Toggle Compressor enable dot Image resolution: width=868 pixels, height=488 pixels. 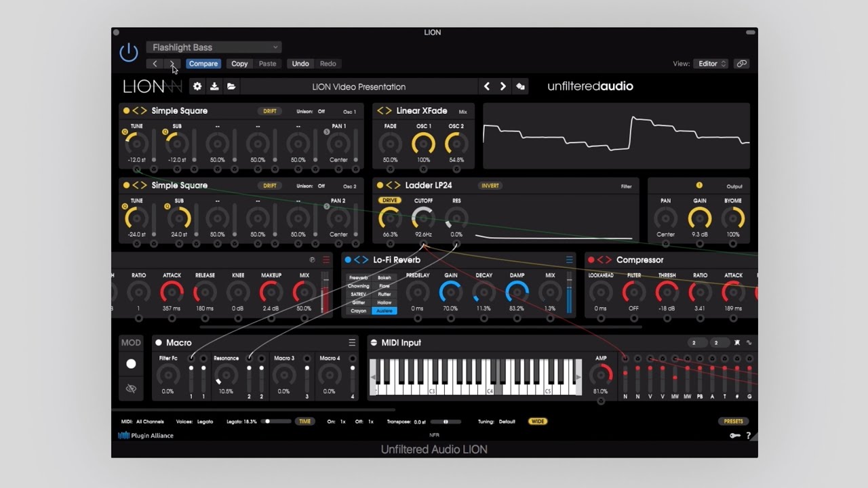[591, 260]
